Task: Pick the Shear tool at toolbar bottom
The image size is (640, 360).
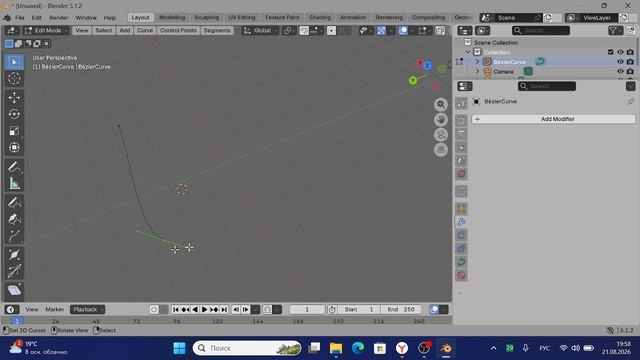Action: coord(14,291)
